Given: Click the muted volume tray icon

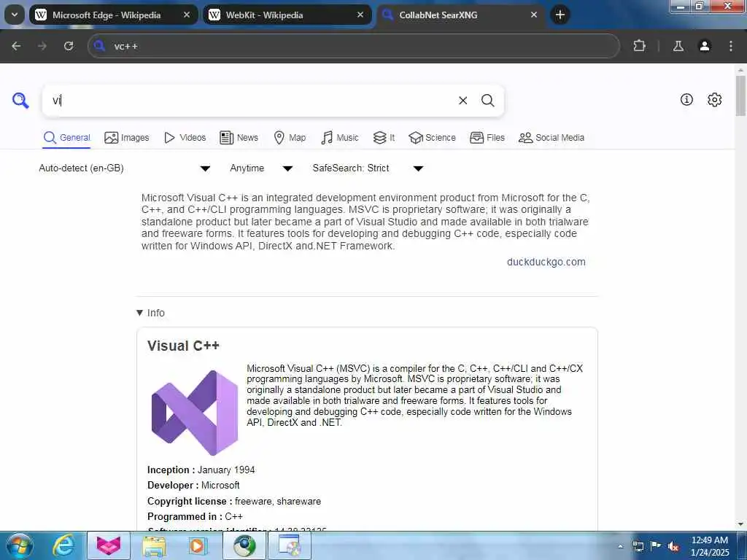Looking at the screenshot, I should point(673,546).
